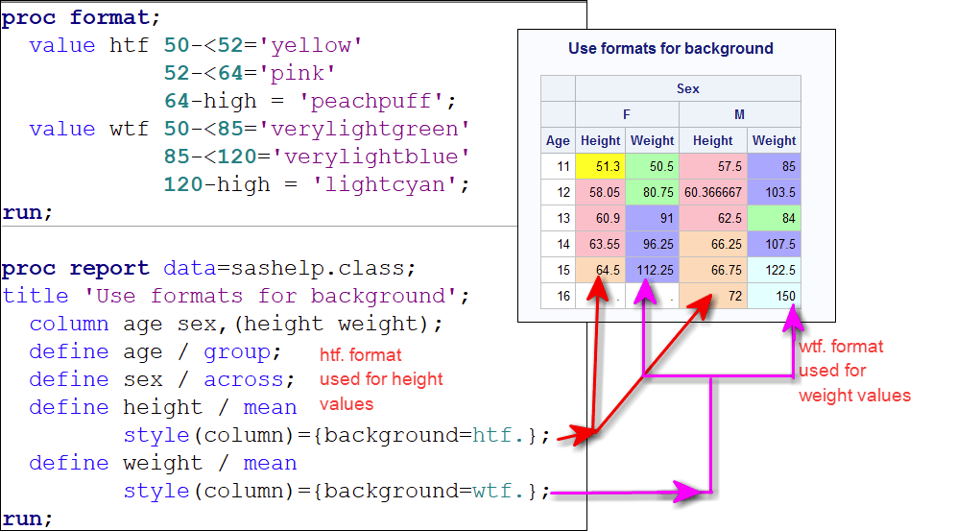Click the Weight header under M
The height and width of the screenshot is (531, 980).
click(774, 141)
